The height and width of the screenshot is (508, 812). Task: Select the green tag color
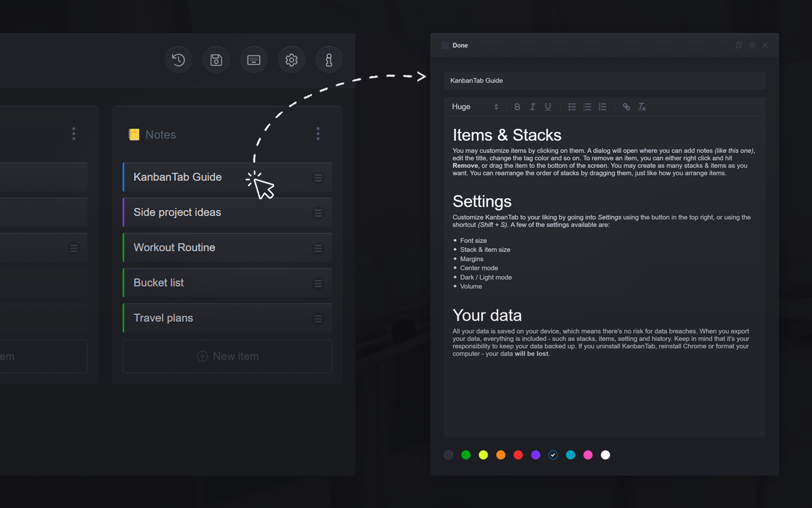(x=466, y=455)
